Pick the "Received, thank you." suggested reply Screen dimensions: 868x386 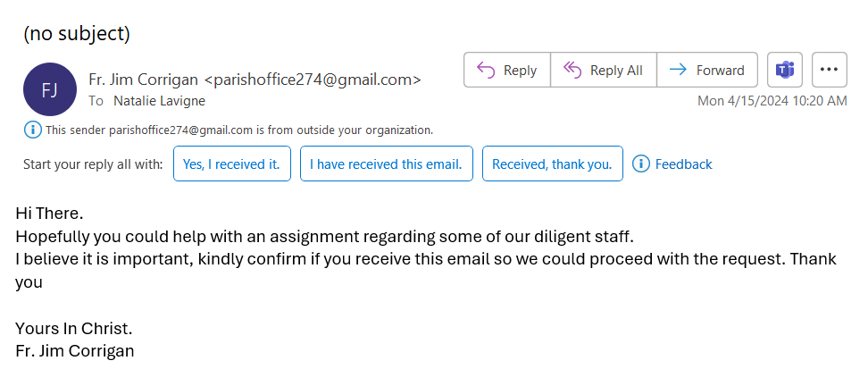pos(552,164)
